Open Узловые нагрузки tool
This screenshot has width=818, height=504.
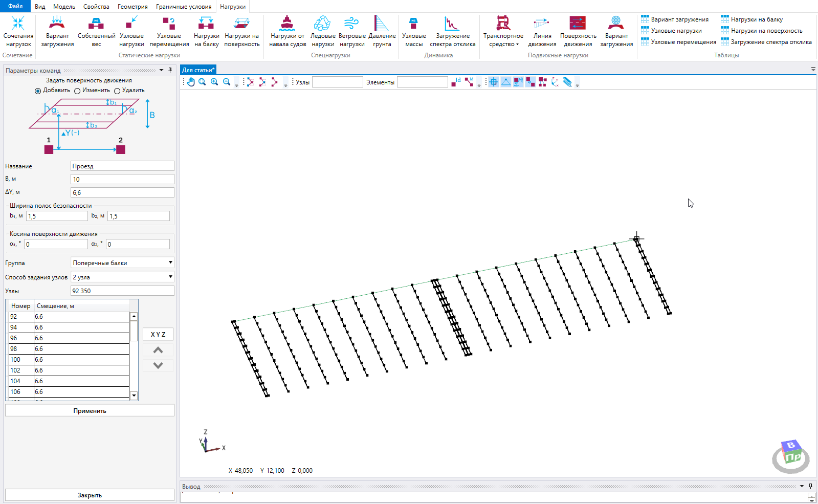click(131, 32)
